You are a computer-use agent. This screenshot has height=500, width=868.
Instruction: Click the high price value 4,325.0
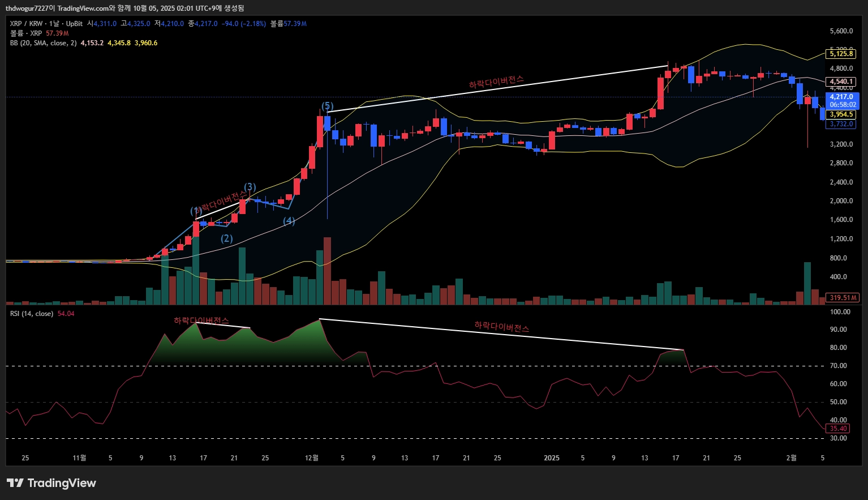click(139, 24)
